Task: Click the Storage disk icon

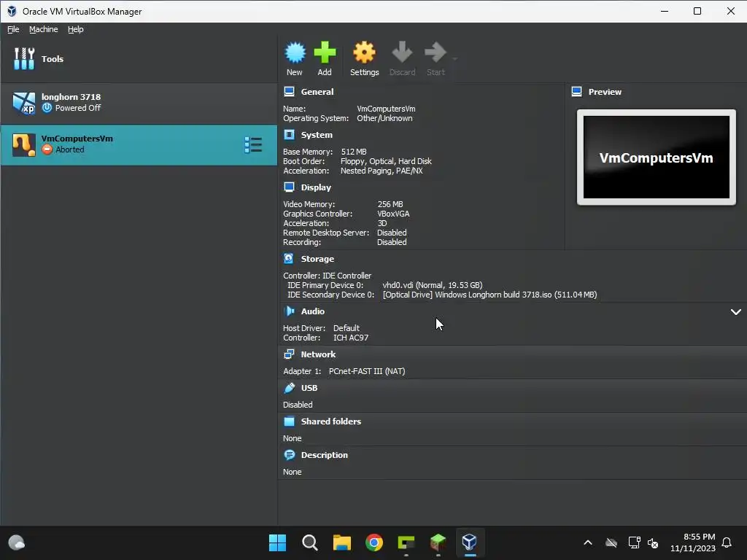Action: pos(289,258)
